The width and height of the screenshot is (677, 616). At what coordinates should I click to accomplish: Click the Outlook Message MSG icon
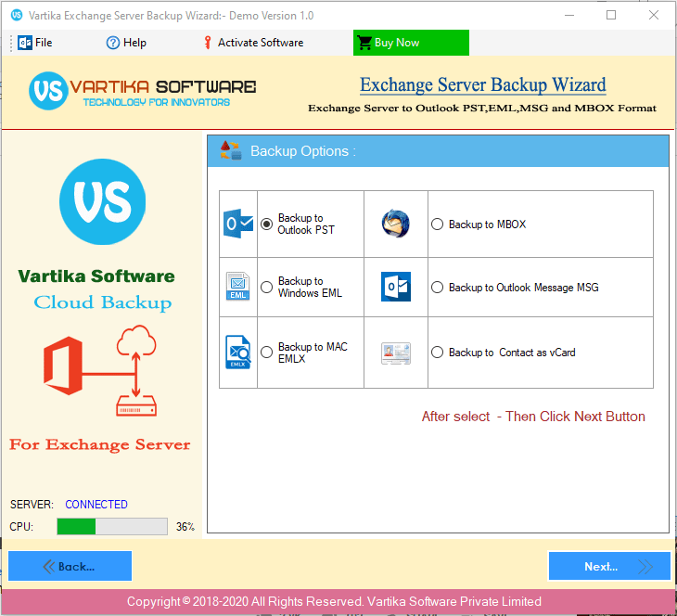(395, 287)
